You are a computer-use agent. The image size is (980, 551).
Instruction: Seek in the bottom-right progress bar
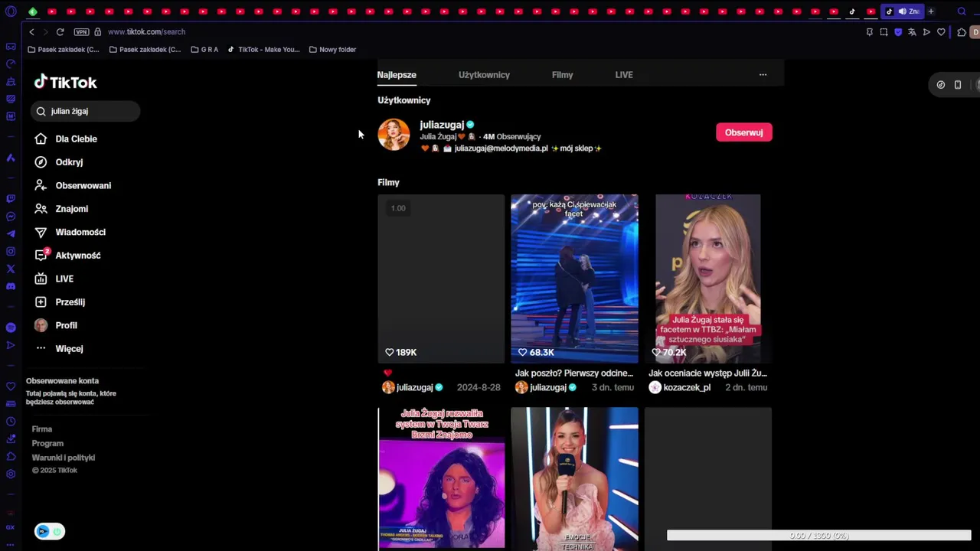(x=818, y=536)
